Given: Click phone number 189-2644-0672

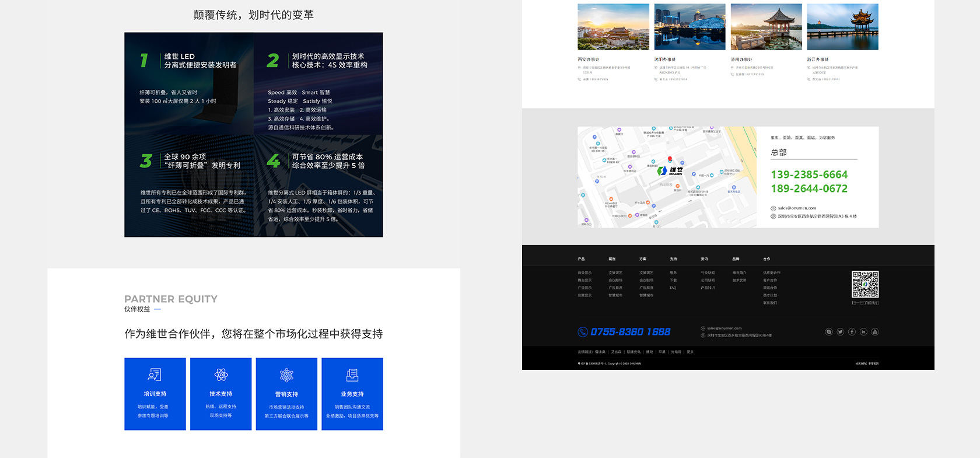Looking at the screenshot, I should point(809,188).
